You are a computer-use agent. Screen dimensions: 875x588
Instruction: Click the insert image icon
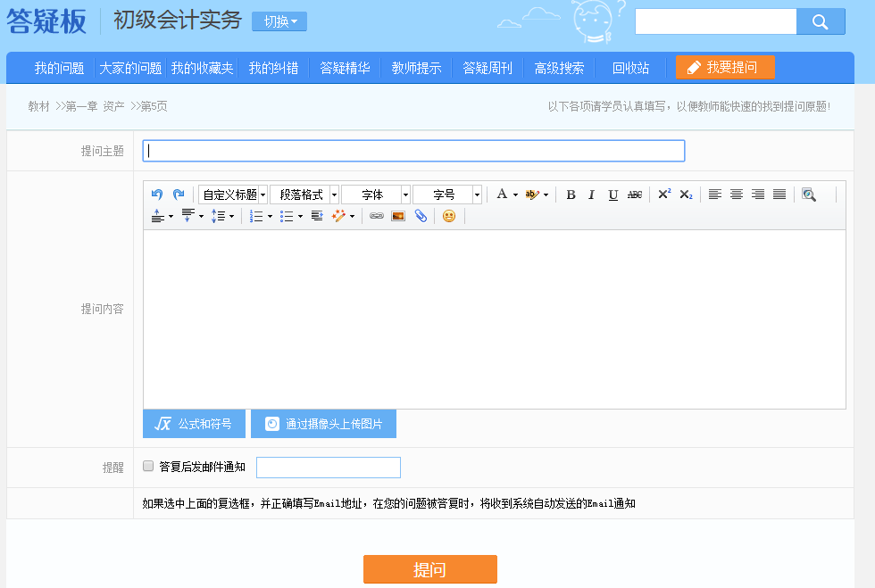pos(398,216)
